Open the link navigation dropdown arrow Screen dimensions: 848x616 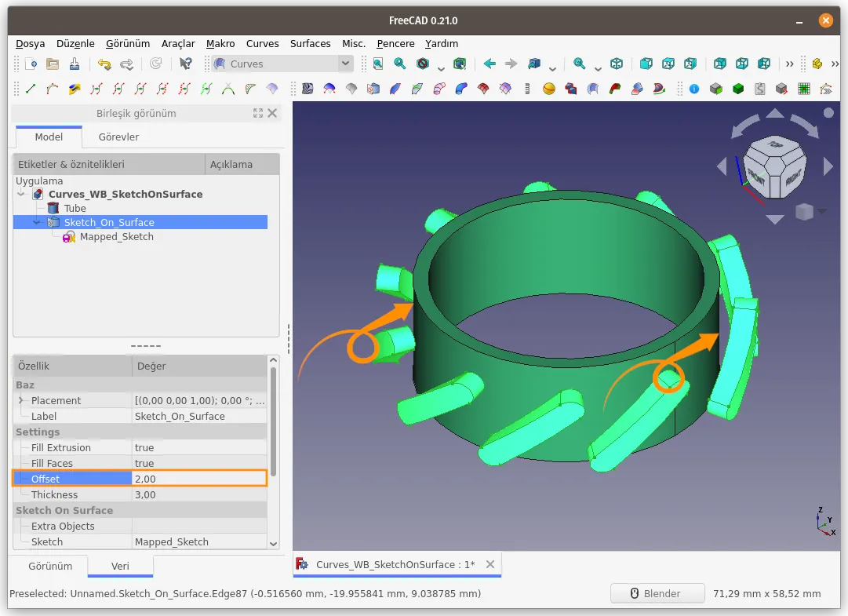tap(552, 68)
